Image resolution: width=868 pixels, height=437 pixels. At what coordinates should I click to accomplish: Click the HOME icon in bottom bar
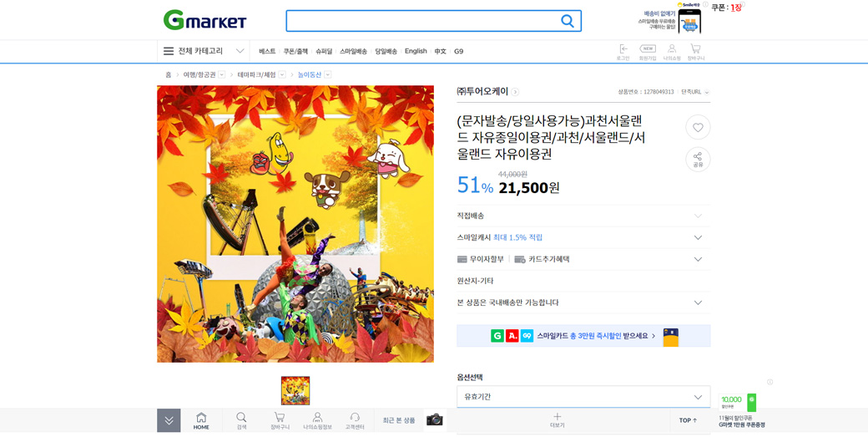pos(201,421)
